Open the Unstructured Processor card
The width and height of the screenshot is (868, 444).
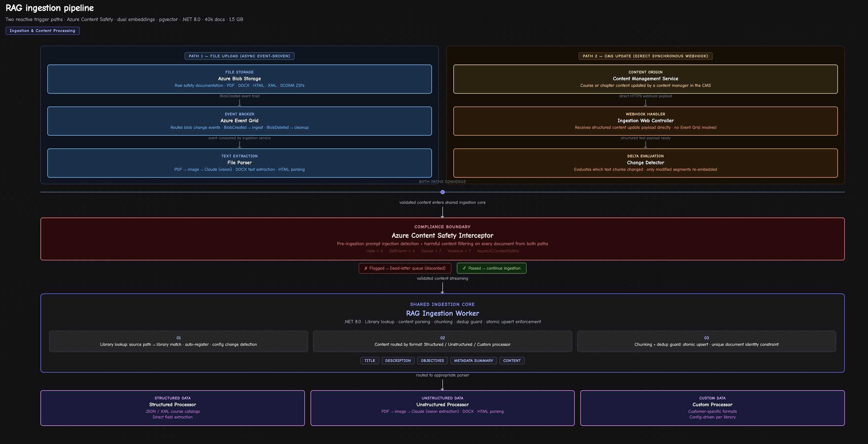pyautogui.click(x=442, y=408)
